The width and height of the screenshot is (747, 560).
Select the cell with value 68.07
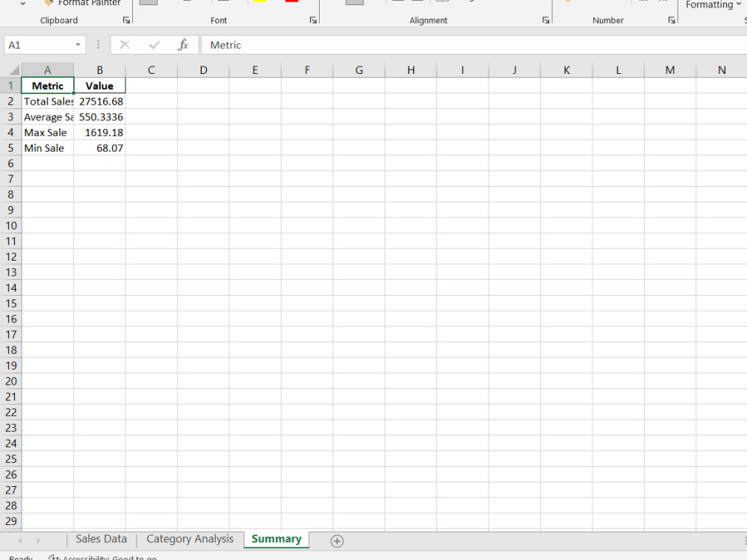[99, 148]
